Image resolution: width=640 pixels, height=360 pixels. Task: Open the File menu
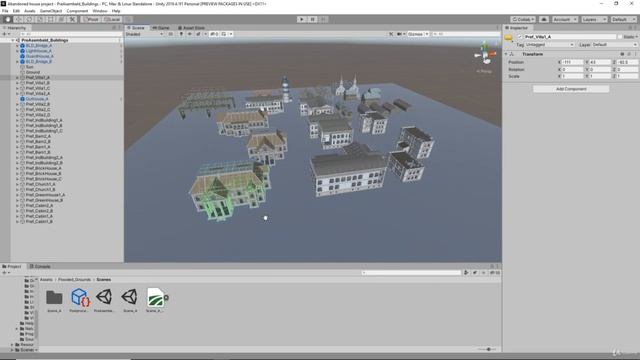pyautogui.click(x=5, y=11)
